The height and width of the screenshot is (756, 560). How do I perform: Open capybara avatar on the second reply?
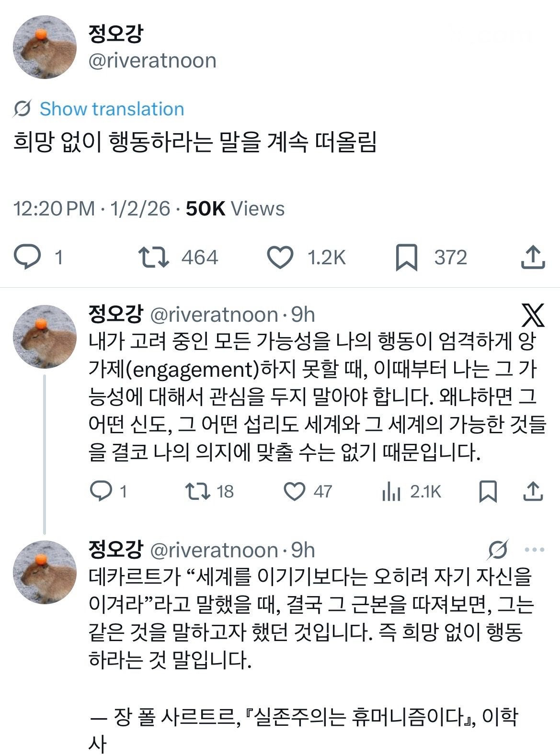(45, 572)
